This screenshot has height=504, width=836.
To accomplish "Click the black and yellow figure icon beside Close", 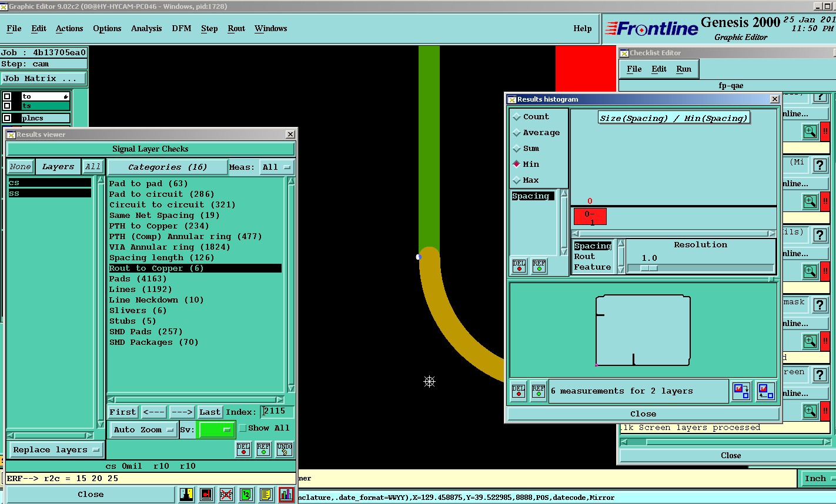I will [x=187, y=495].
